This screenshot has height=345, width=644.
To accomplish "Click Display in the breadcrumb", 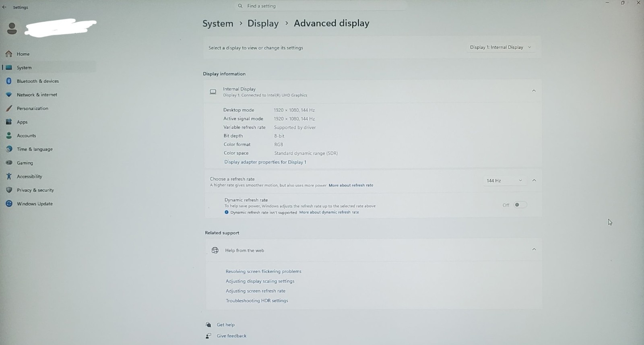I will tap(263, 24).
